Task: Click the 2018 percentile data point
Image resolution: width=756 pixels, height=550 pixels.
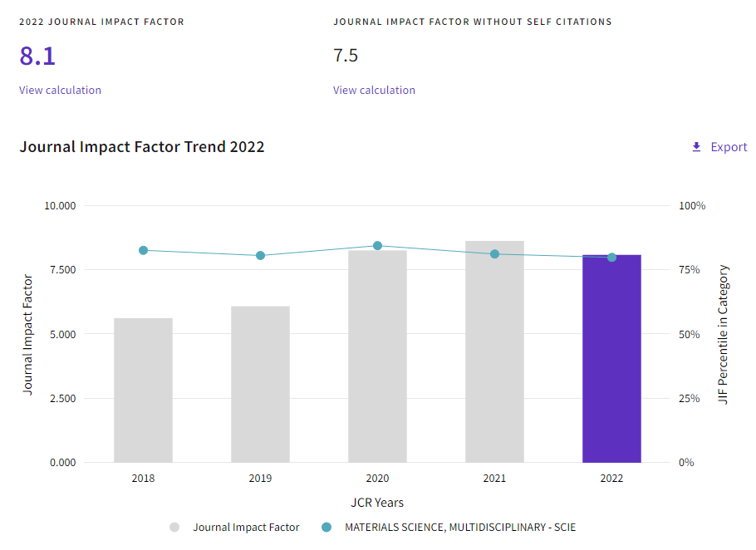Action: (x=143, y=250)
